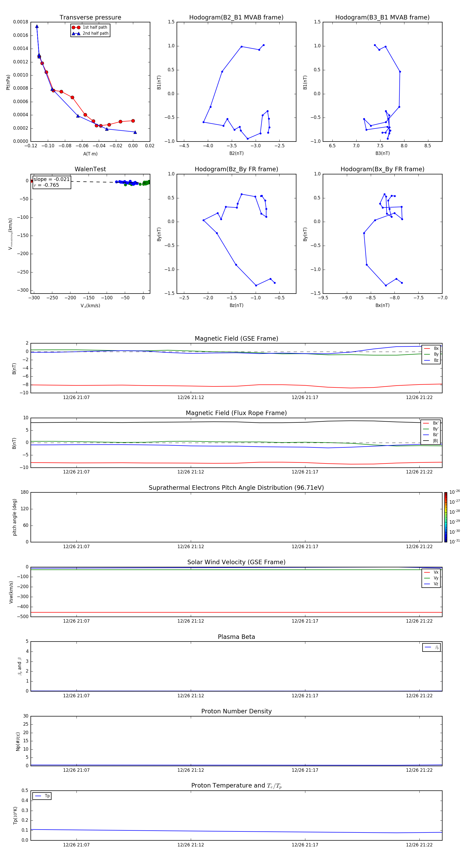Click the "V_remaining(km/s)" y-axis label
473x868 pixels.
[11, 234]
